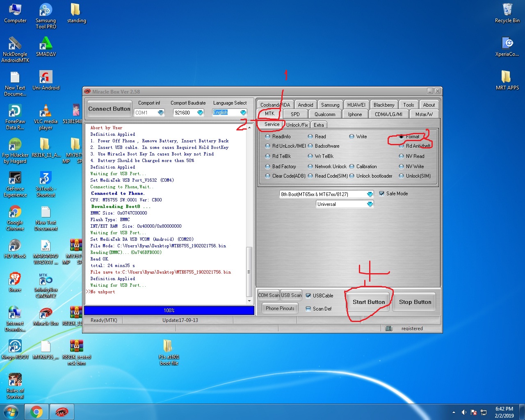Click the Start Button

click(x=369, y=302)
